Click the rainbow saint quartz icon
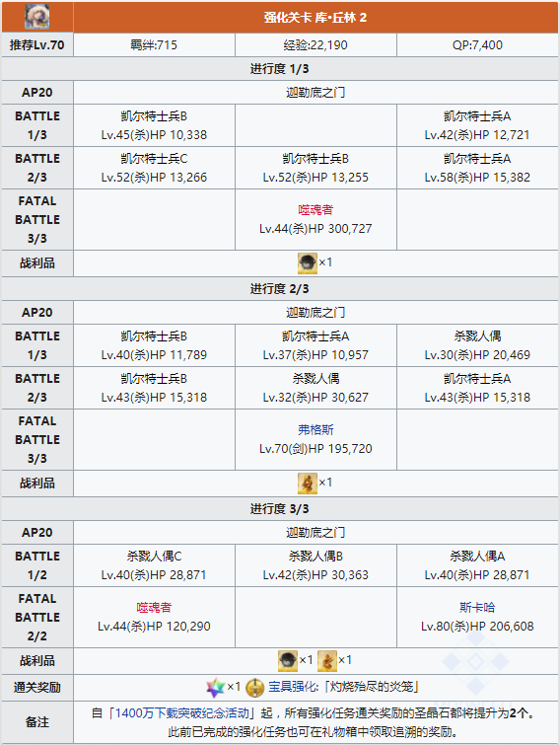560x745 pixels. click(216, 688)
